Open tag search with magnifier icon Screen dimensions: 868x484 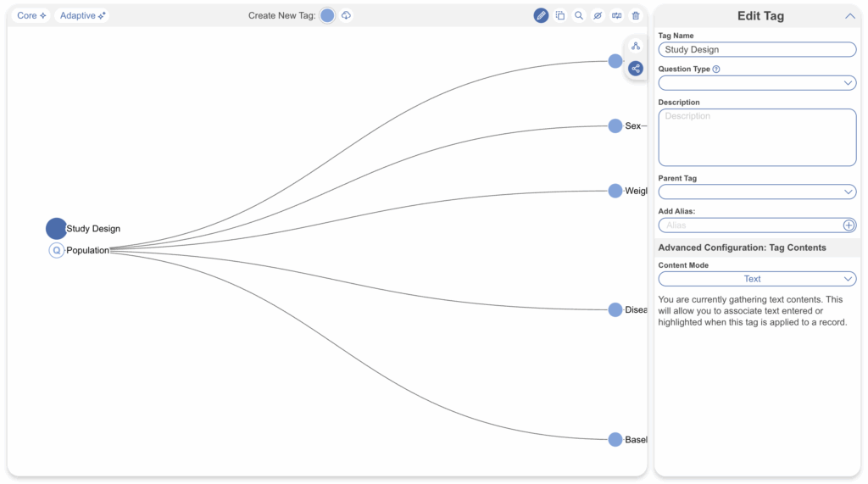coord(579,15)
